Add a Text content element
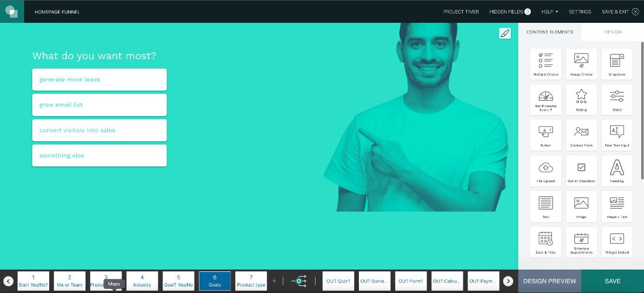The width and height of the screenshot is (644, 293). click(x=545, y=206)
